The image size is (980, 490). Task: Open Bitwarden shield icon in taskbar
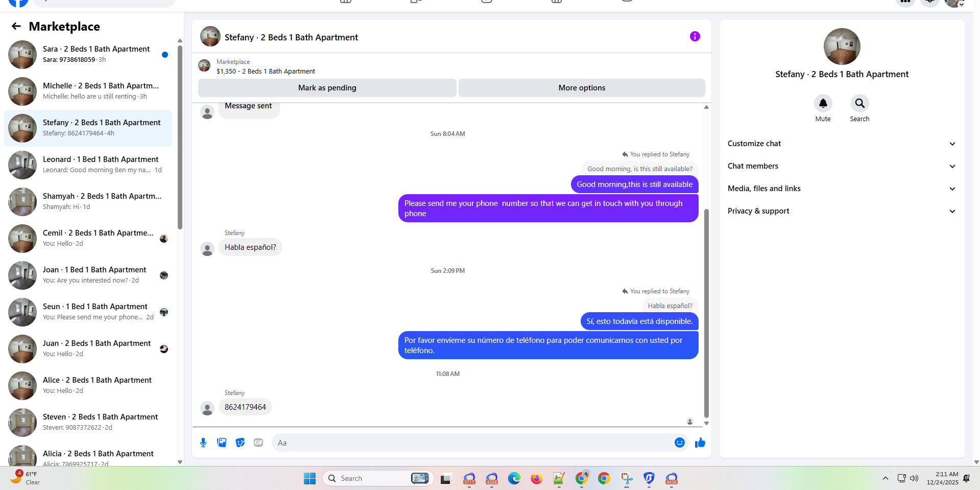pyautogui.click(x=649, y=478)
